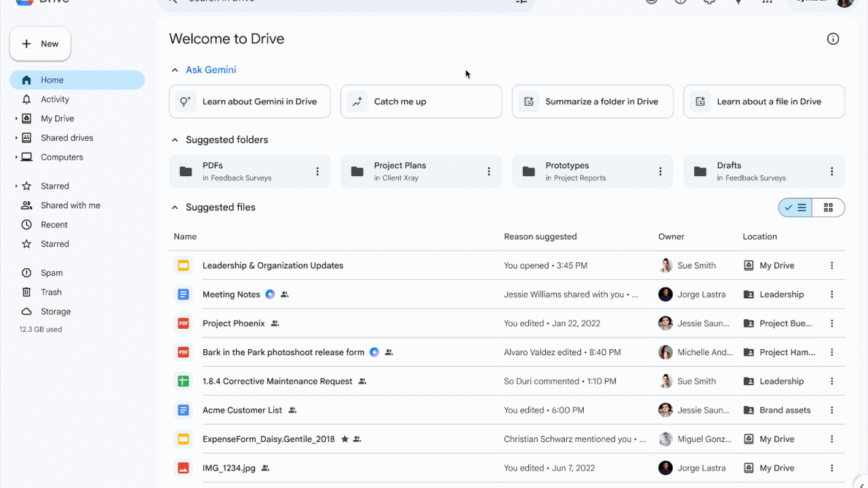Go to Brand assets location folder
This screenshot has height=488, width=868.
(x=777, y=410)
